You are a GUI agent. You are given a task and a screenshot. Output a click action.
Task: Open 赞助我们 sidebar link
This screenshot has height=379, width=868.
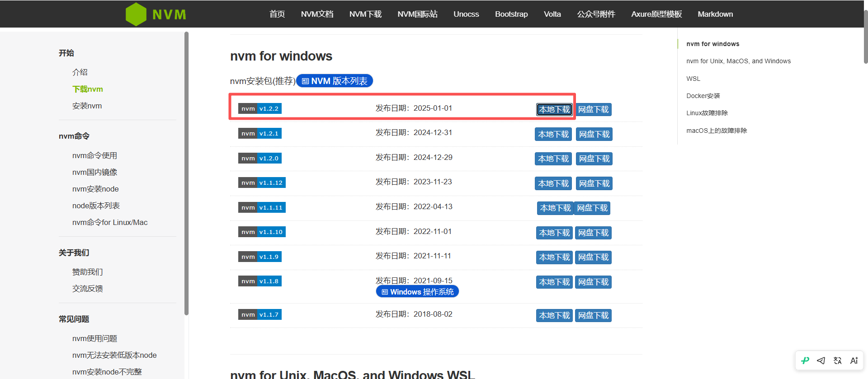tap(88, 272)
